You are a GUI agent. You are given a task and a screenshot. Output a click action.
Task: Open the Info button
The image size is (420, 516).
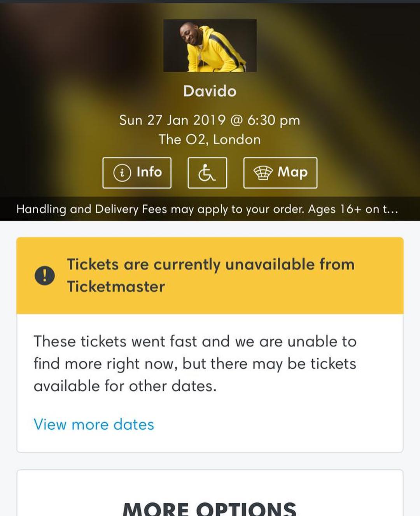click(x=137, y=173)
